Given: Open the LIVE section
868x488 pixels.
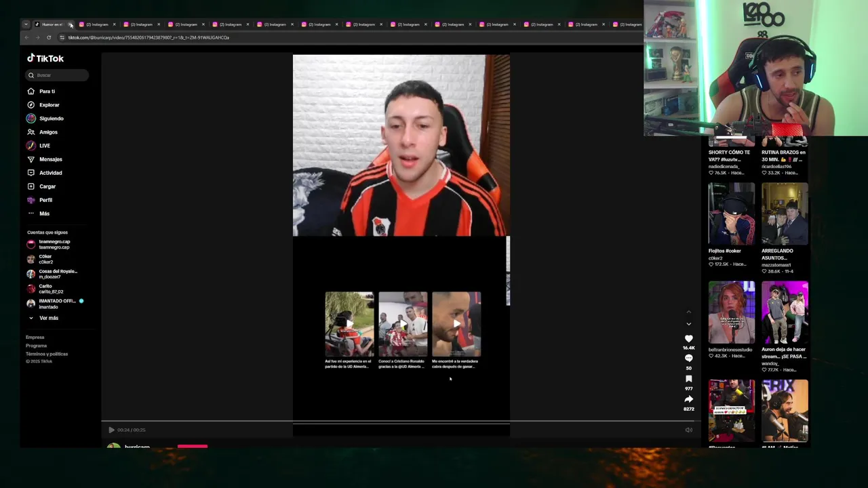Looking at the screenshot, I should [44, 146].
